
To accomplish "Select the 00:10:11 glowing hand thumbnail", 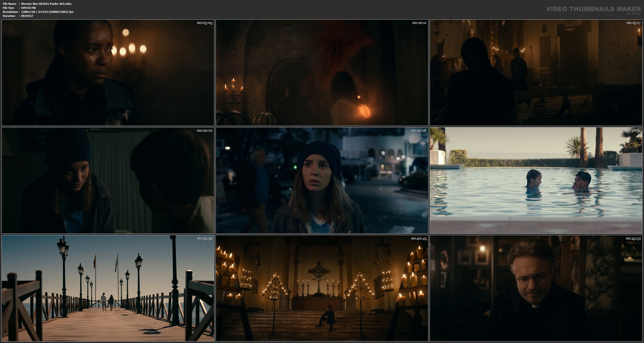I will point(322,73).
